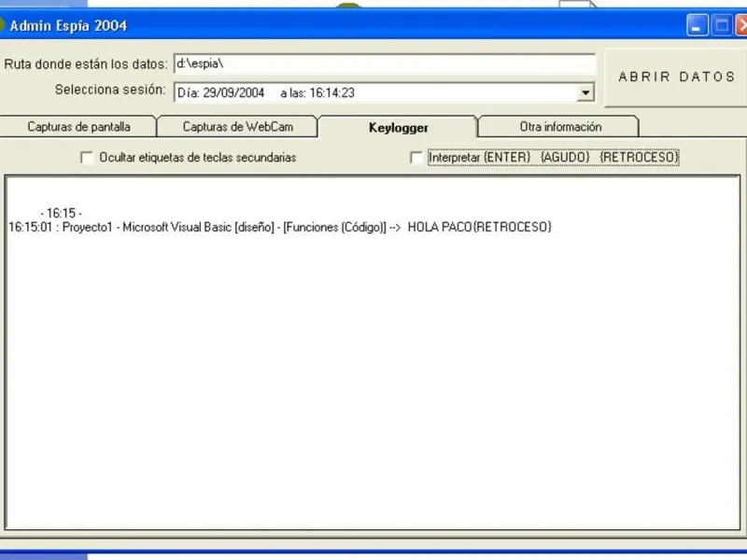
Task: Click the '- 16:15 -' time header
Action: [62, 213]
